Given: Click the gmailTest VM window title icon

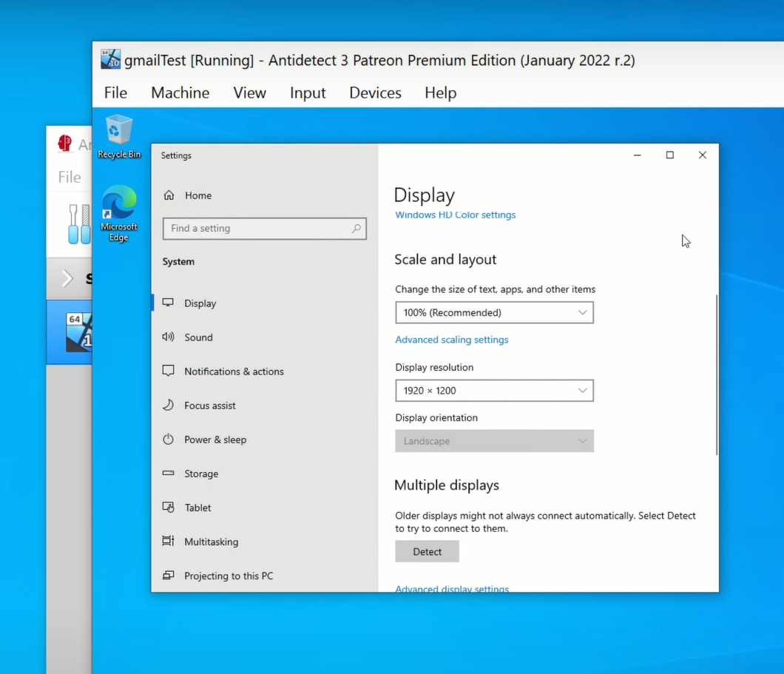Looking at the screenshot, I should [110, 59].
